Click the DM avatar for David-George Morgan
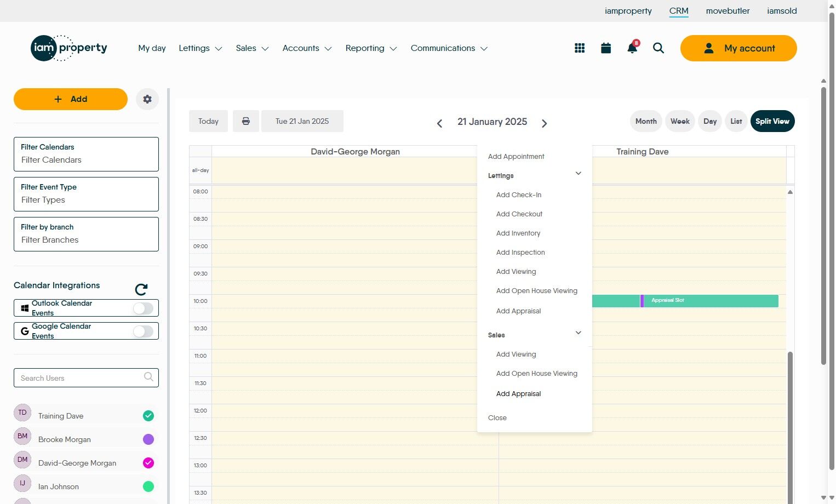Screen dimensions: 836x504 22,460
